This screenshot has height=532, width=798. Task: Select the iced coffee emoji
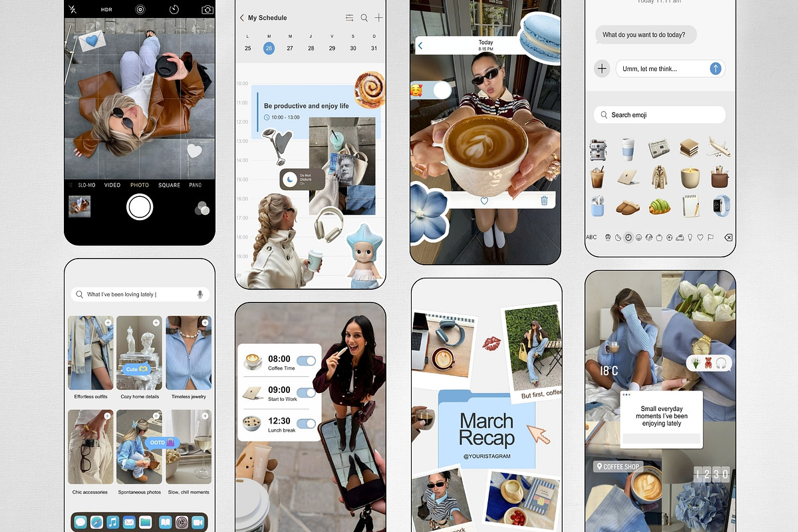point(598,178)
